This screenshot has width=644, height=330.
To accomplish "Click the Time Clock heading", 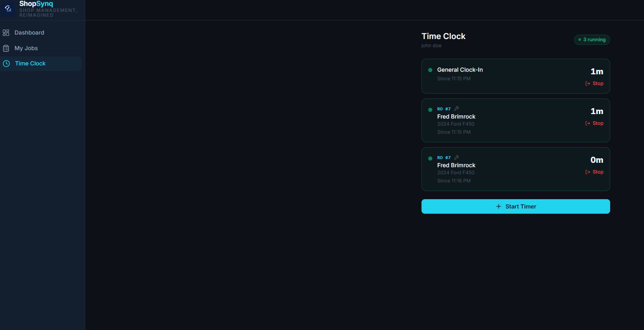I will point(443,36).
